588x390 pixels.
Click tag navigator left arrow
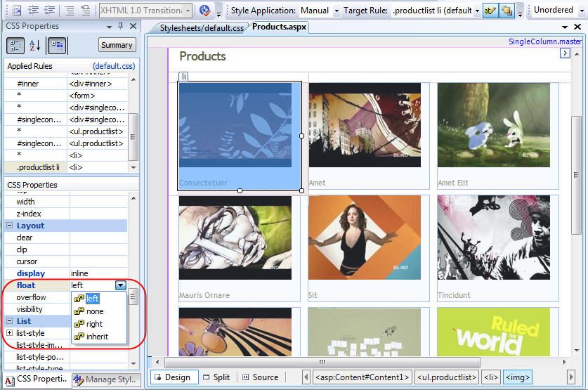coord(306,377)
